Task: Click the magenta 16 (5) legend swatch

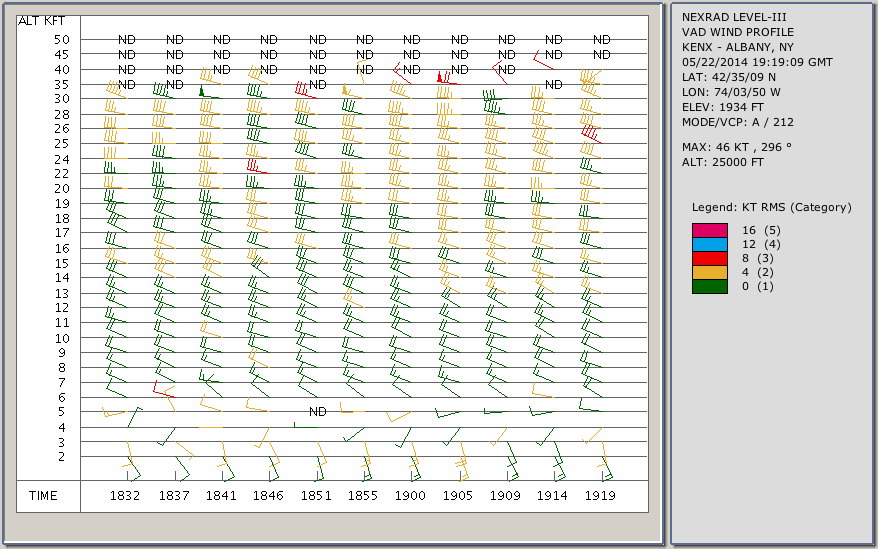Action: 709,230
